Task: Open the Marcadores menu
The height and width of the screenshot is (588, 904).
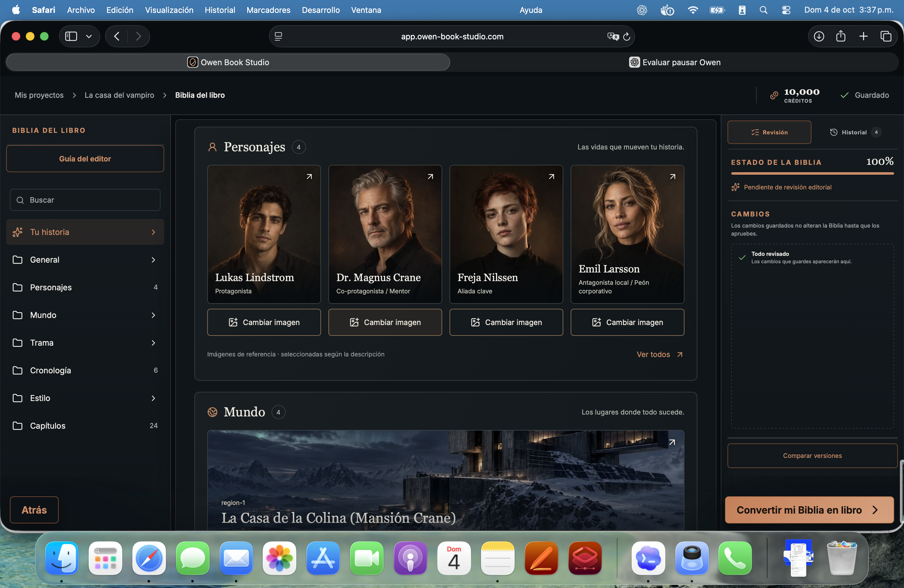Action: coord(268,10)
